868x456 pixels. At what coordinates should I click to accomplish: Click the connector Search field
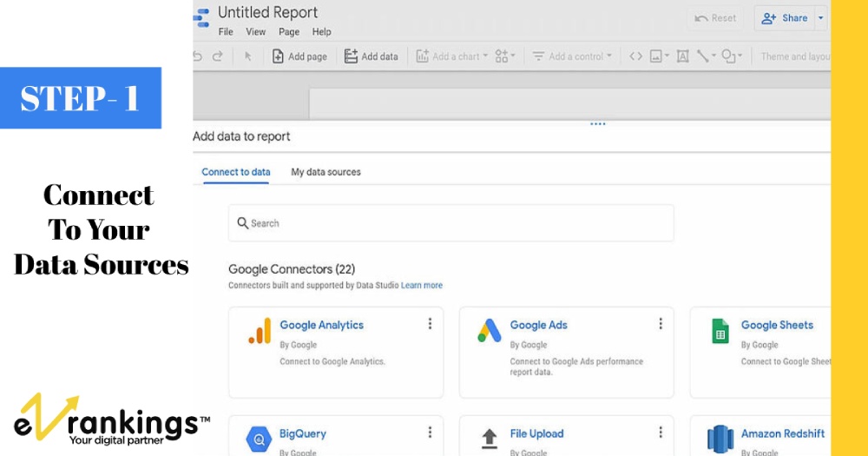click(x=451, y=223)
